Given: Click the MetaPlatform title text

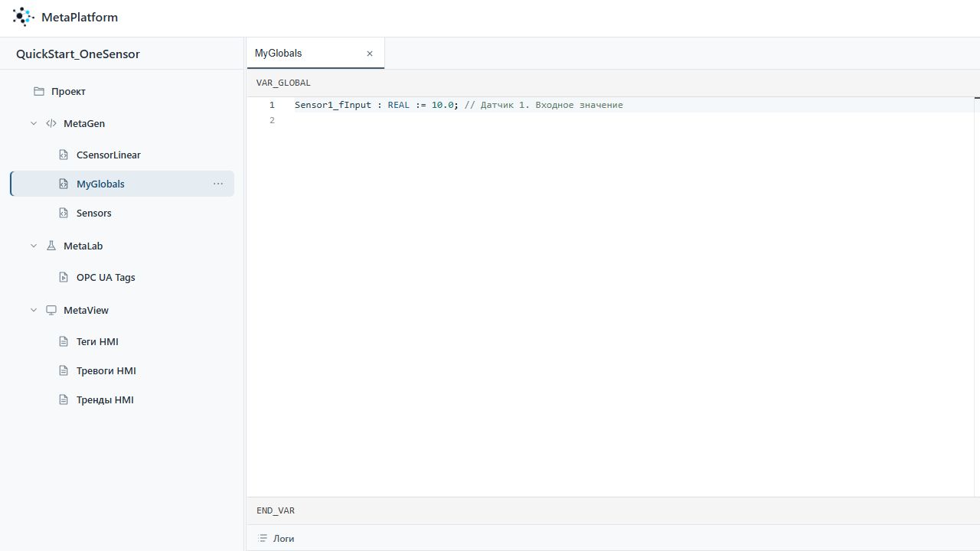Looking at the screenshot, I should coord(80,17).
